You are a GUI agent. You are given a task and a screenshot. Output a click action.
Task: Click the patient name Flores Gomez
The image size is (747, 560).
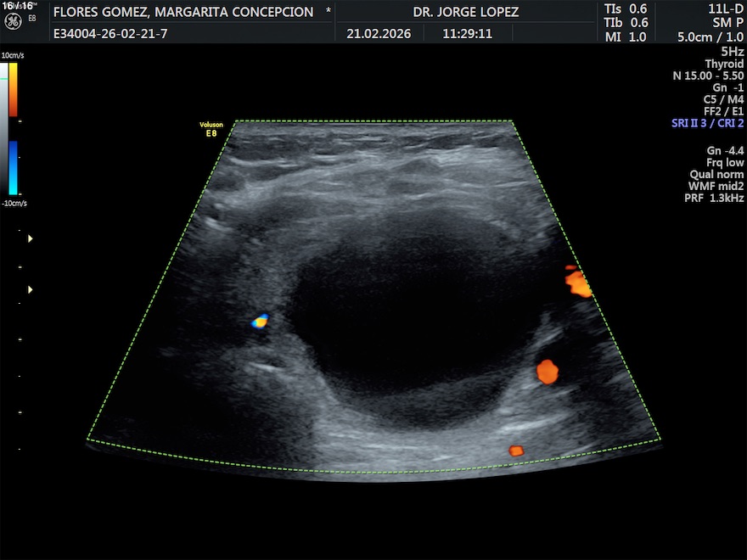pyautogui.click(x=184, y=12)
